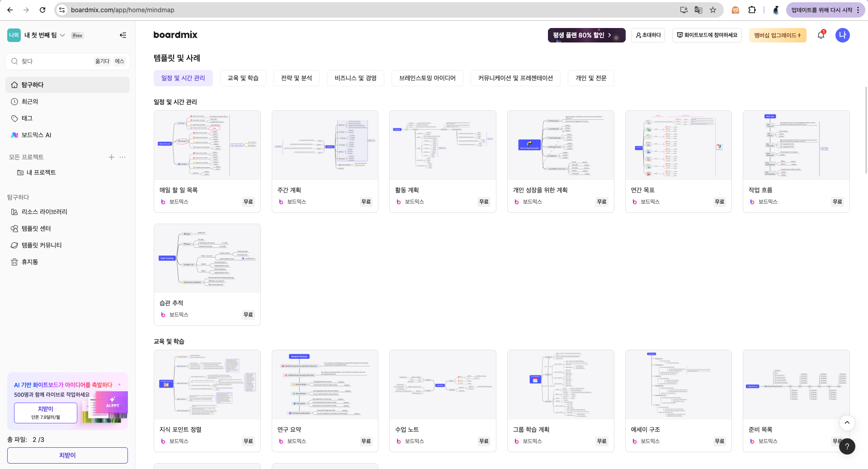The image size is (868, 469).
Task: Select the 브레인스토밍 아이디어 category tab
Action: click(427, 78)
